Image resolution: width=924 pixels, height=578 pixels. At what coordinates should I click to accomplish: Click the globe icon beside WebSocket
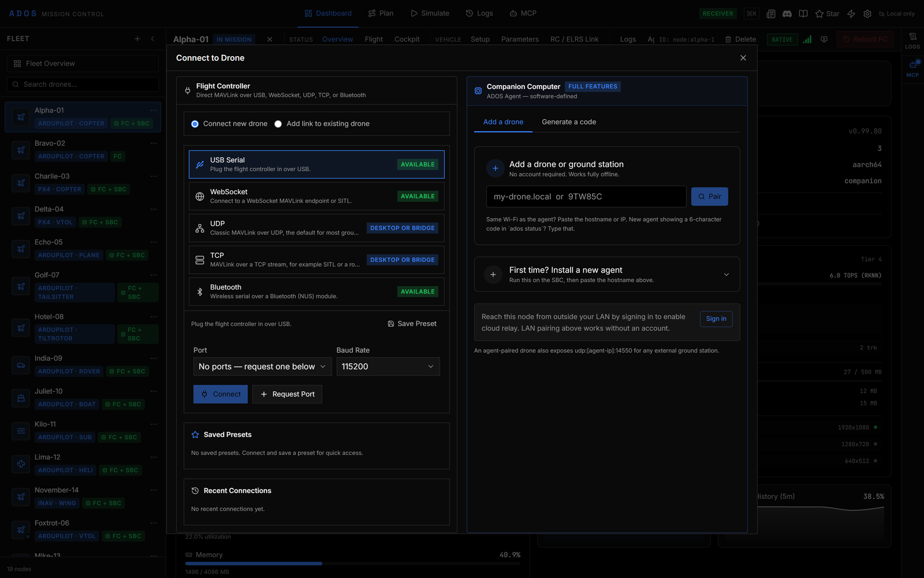200,197
